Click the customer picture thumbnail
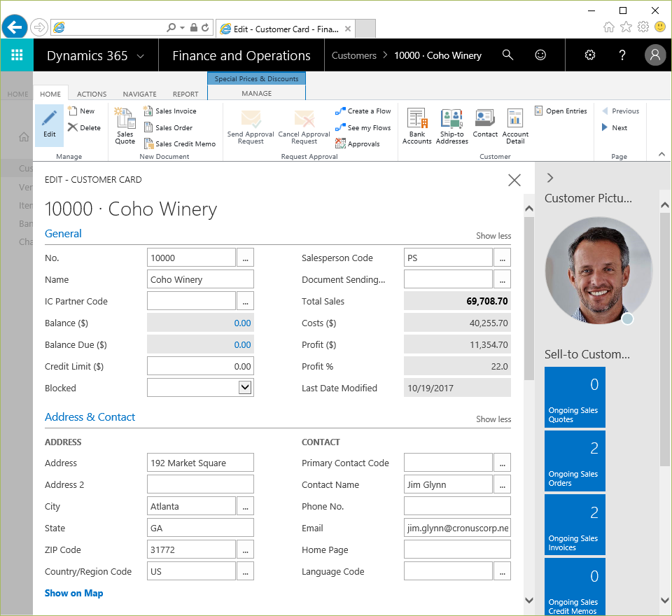Image resolution: width=672 pixels, height=616 pixels. click(598, 270)
